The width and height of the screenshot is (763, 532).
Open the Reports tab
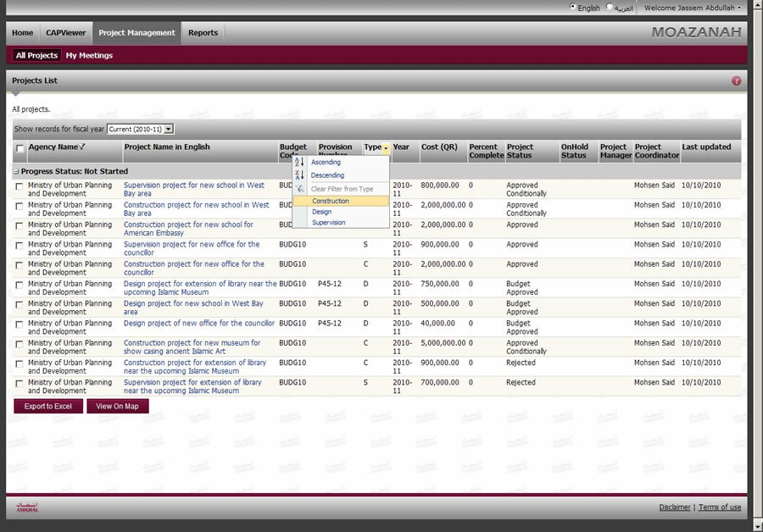203,32
